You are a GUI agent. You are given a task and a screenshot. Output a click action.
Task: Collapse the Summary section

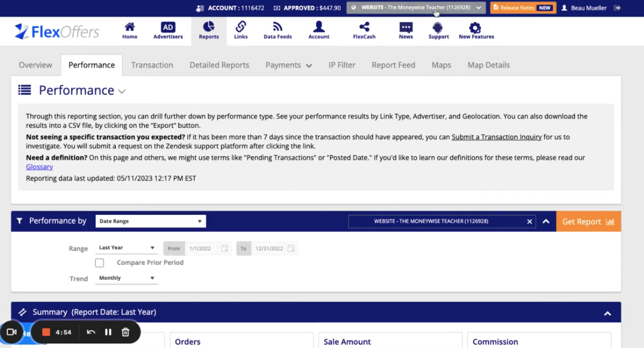pos(607,313)
